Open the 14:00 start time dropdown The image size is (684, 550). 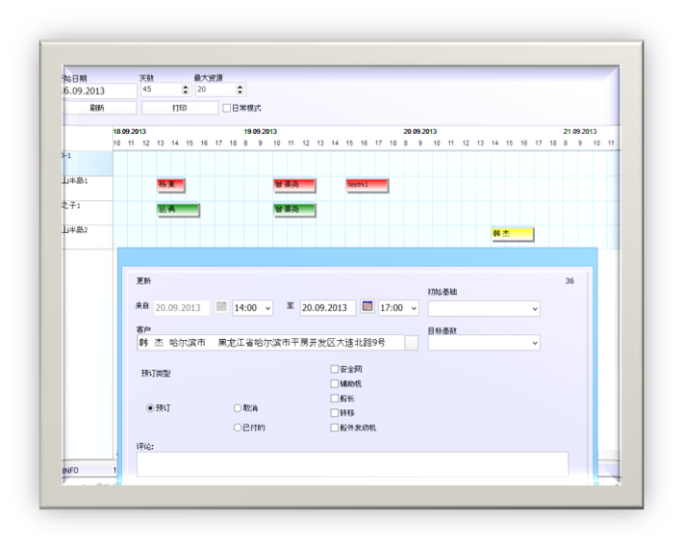pyautogui.click(x=267, y=308)
